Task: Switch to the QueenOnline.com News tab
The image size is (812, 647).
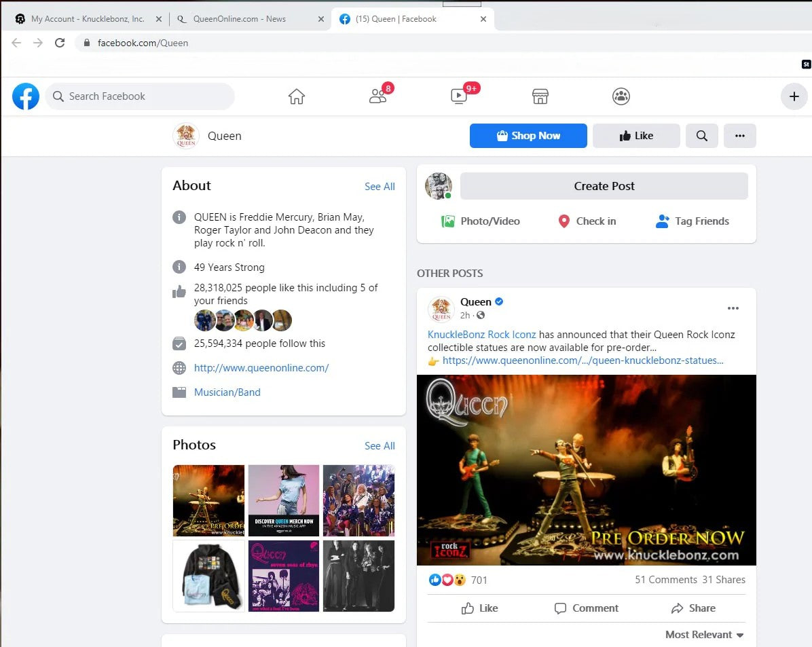Action: click(248, 19)
